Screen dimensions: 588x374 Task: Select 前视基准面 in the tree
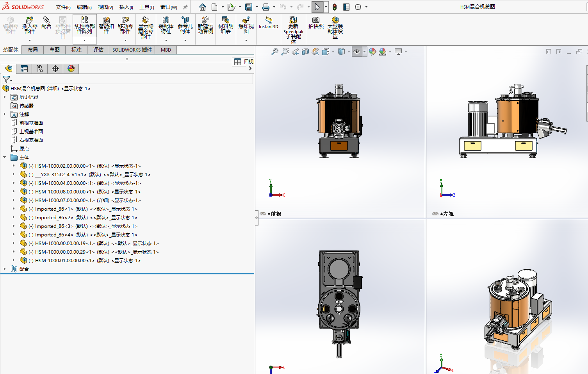(31, 123)
